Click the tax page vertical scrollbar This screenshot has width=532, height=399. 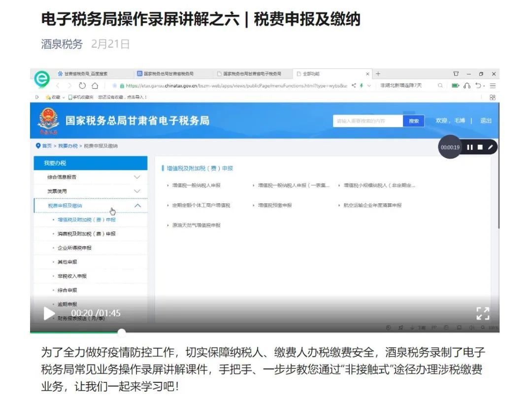pos(499,166)
